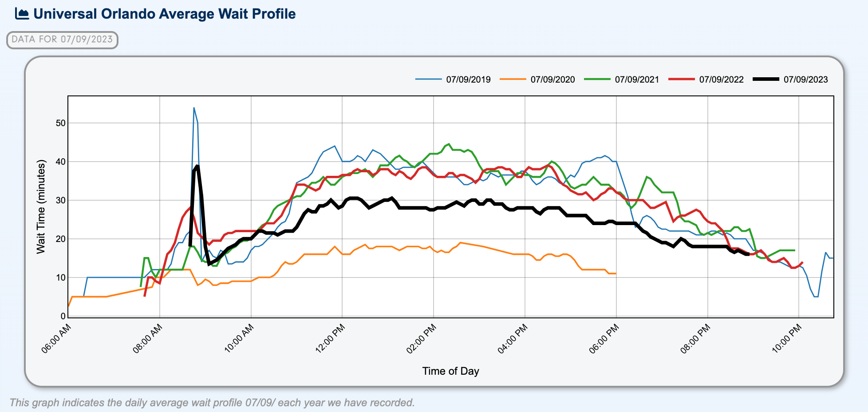Click the black 2023 morning peak near 39 minutes
This screenshot has height=412, width=868.
[x=197, y=166]
